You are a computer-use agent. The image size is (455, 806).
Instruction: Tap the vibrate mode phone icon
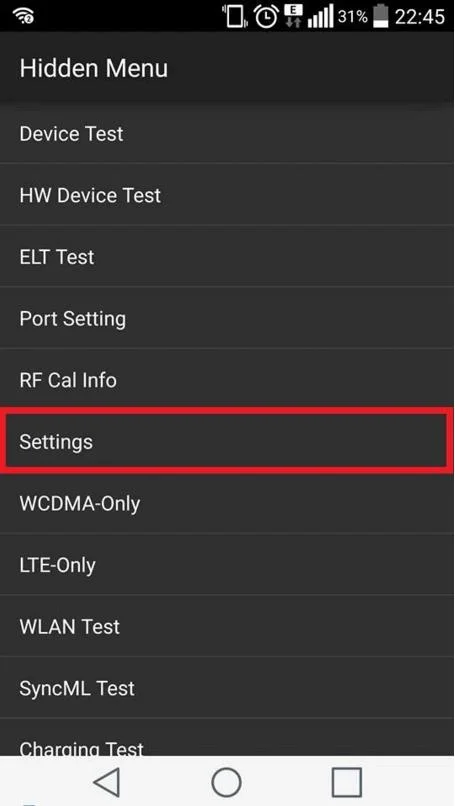[x=235, y=16]
